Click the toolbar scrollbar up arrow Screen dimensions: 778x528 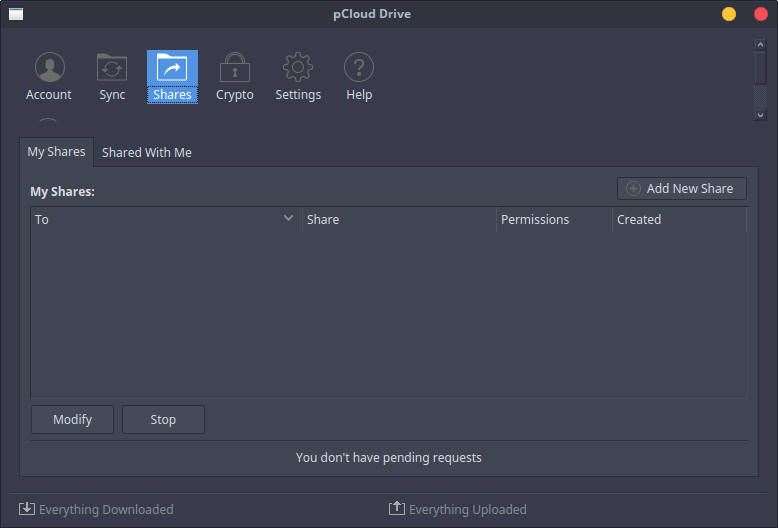click(760, 45)
